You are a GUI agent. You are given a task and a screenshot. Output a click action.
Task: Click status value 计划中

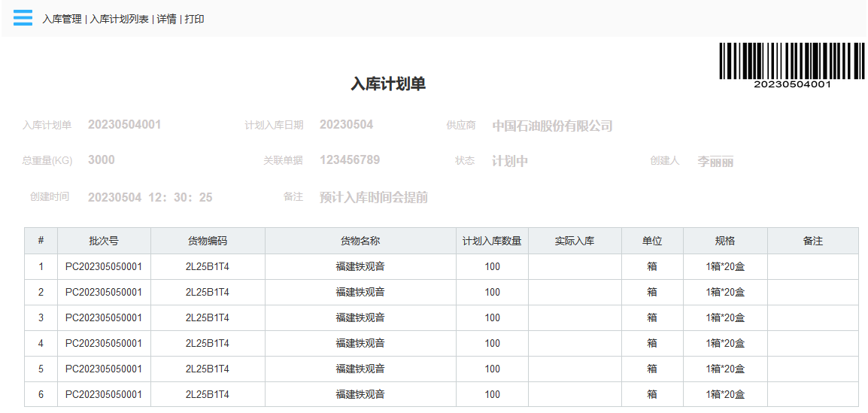pyautogui.click(x=510, y=162)
